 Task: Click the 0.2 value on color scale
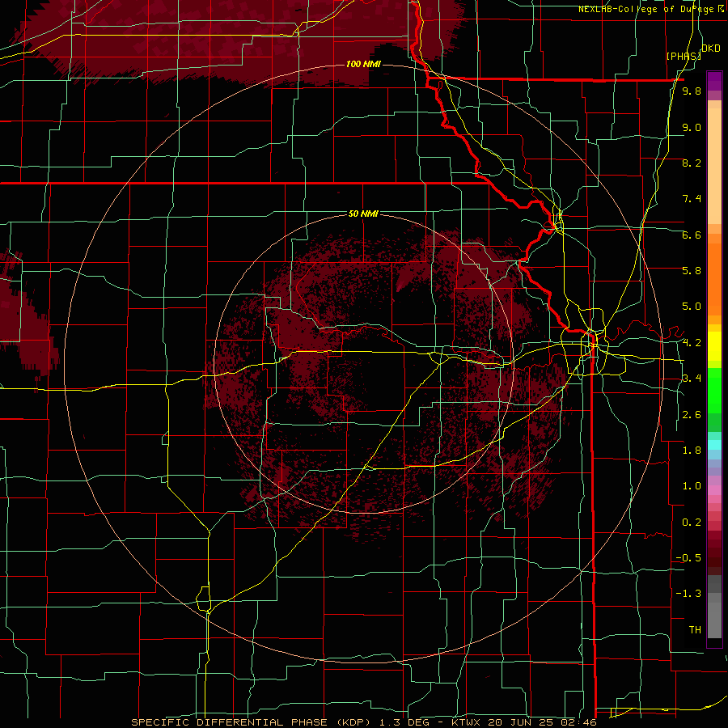[x=692, y=523]
